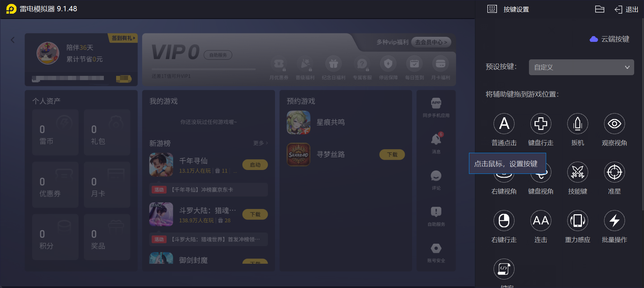644x288 pixels.
Task: Select the 键盘行走 D-pad icon
Action: coord(541,124)
